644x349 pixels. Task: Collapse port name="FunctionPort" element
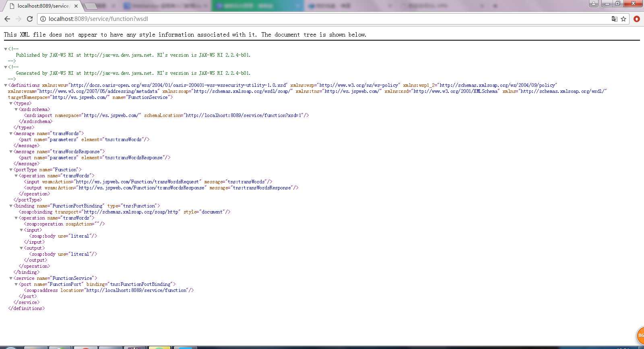coord(16,284)
